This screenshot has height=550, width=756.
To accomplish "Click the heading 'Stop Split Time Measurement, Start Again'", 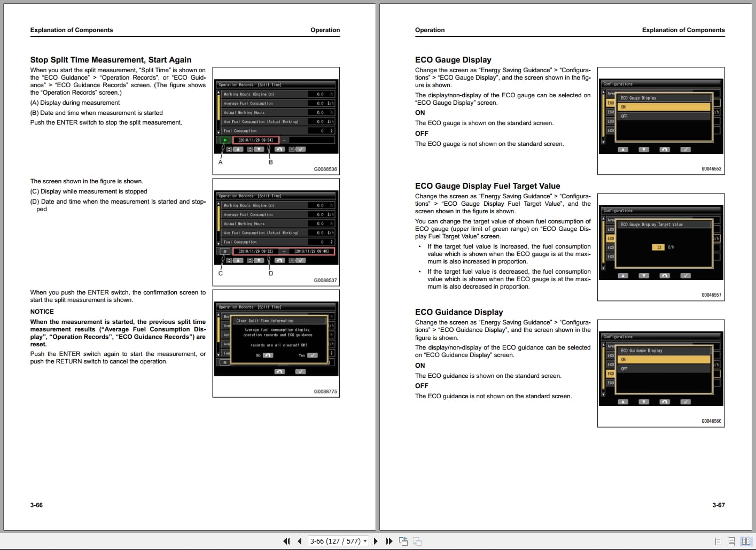I will [111, 60].
